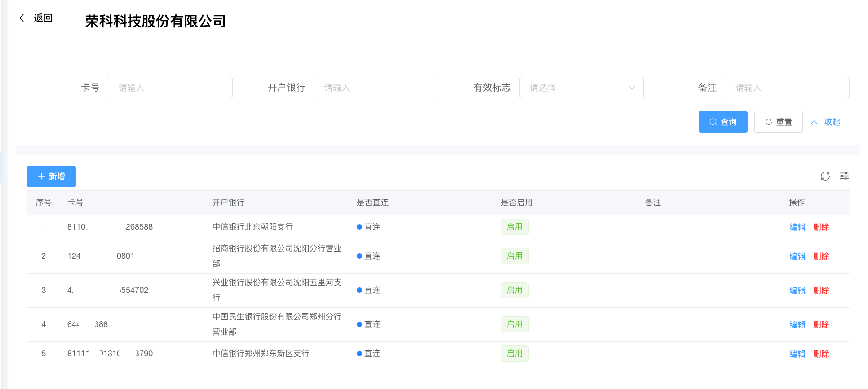The width and height of the screenshot is (868, 389).
Task: Delete the 中信银行北京朝阳支行 row
Action: tap(821, 227)
